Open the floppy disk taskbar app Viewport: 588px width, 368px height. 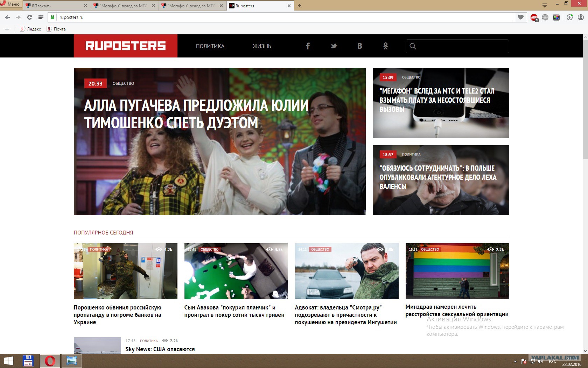click(28, 361)
